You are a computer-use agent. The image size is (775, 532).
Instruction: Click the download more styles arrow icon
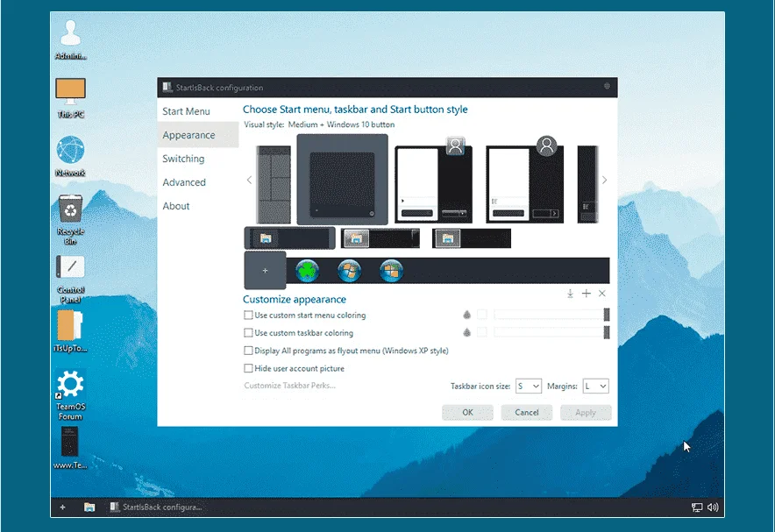pyautogui.click(x=570, y=294)
